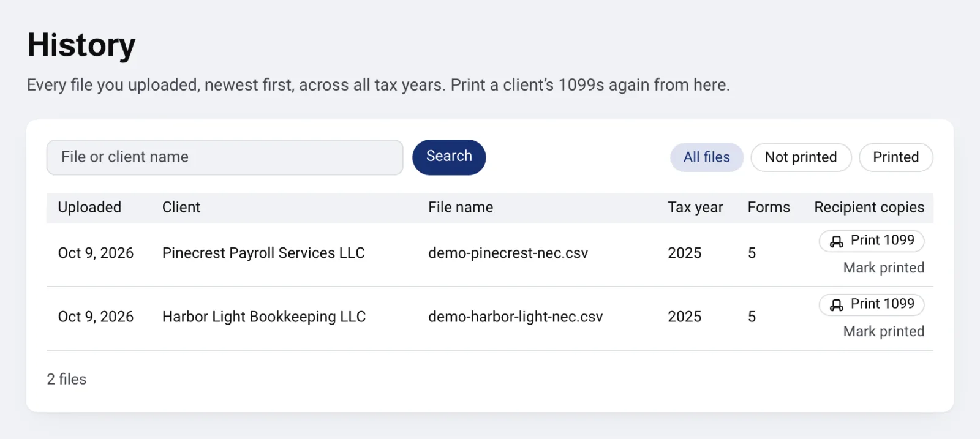The width and height of the screenshot is (980, 439).
Task: Select client Harbor Light Bookkeeping LLC
Action: [x=264, y=317]
